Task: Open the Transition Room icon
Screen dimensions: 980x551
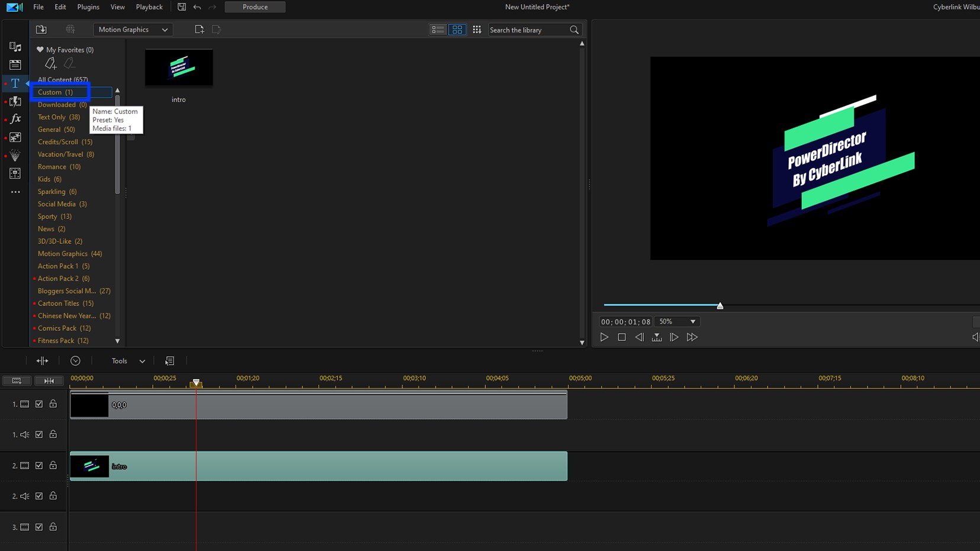Action: coord(15,101)
